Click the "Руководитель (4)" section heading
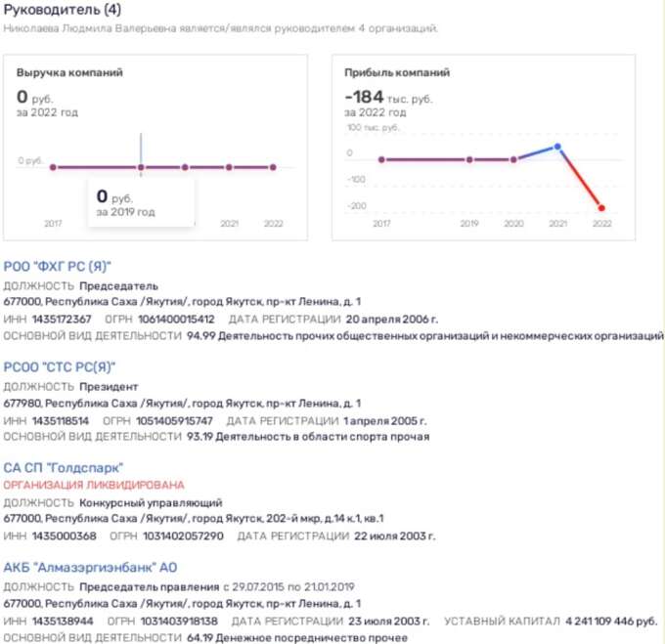665x644 pixels. tap(64, 11)
